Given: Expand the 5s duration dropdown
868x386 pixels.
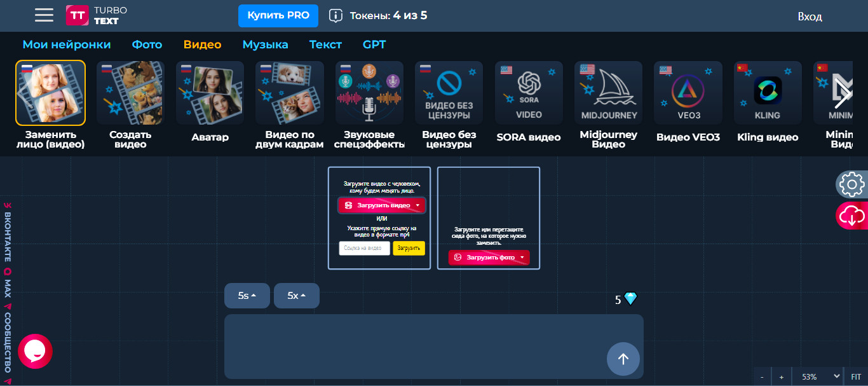Looking at the screenshot, I should click(x=247, y=296).
